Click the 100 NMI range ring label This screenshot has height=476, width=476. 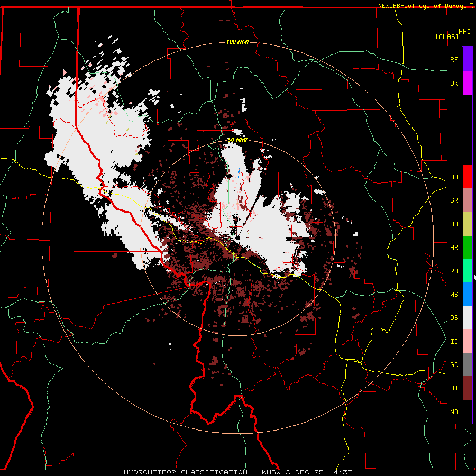point(237,42)
